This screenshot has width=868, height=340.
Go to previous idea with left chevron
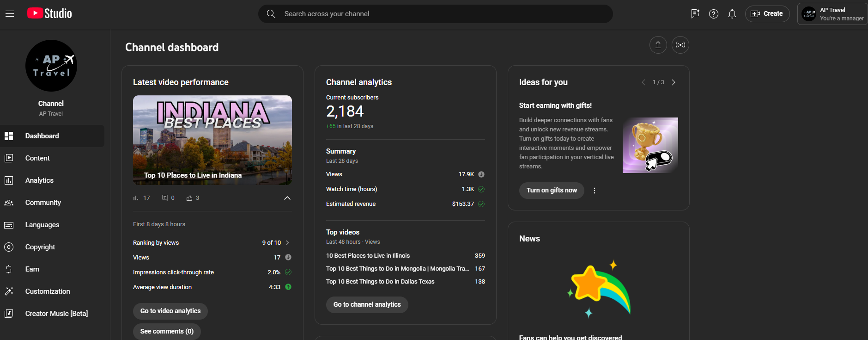pyautogui.click(x=643, y=82)
